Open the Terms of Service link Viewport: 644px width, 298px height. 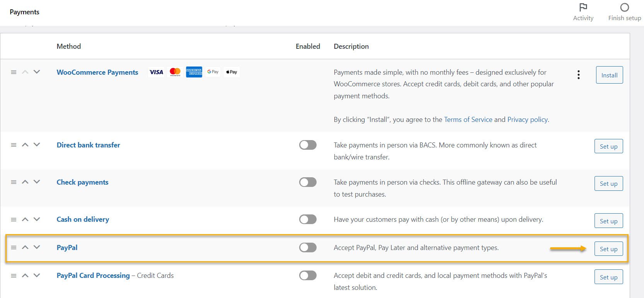(468, 120)
